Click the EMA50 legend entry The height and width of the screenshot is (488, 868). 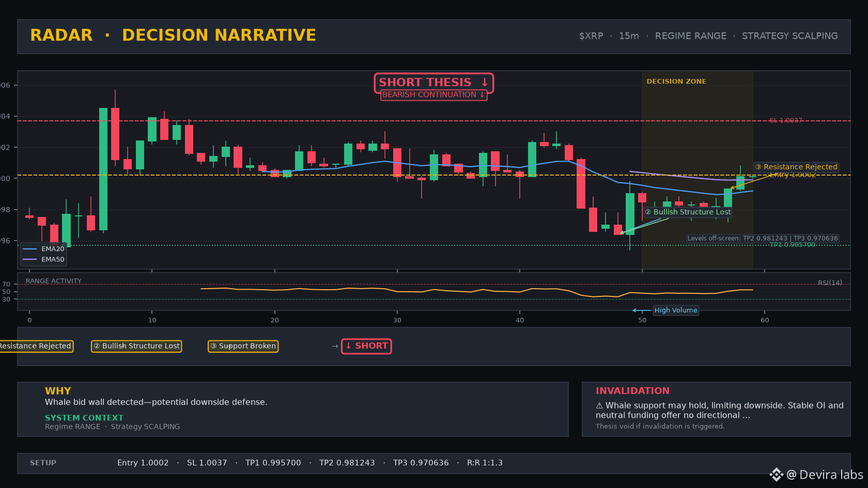point(44,259)
